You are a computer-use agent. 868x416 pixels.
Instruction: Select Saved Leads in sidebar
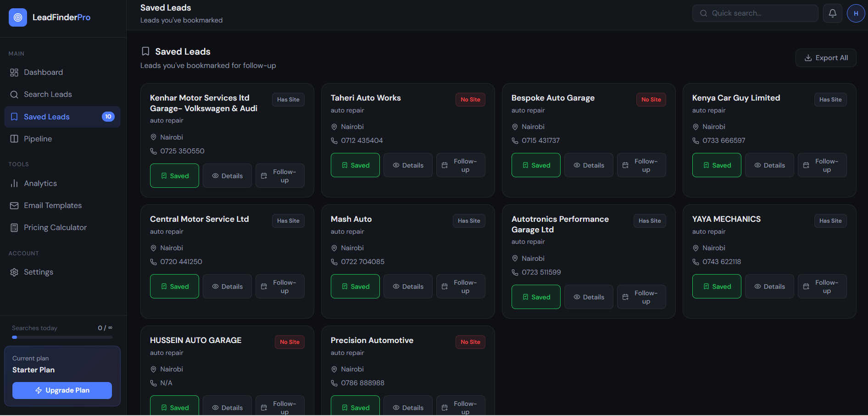(x=62, y=117)
